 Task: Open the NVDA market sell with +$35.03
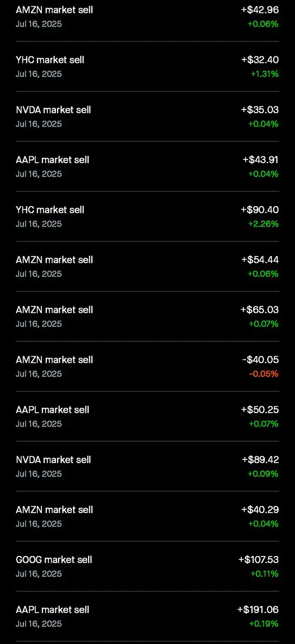coord(147,116)
